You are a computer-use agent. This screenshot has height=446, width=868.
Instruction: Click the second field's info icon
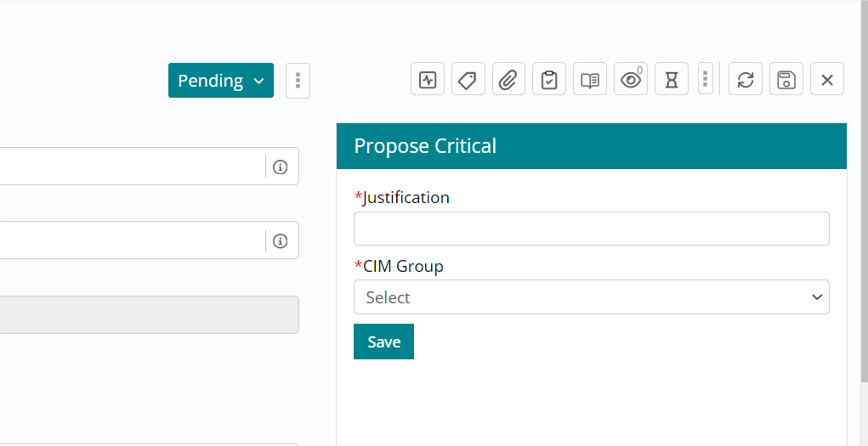coord(280,240)
